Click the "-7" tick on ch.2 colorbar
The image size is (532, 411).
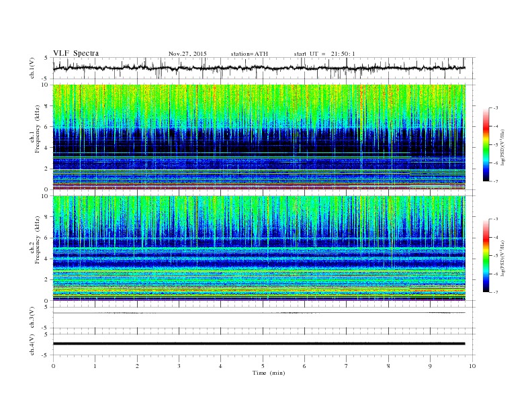click(495, 292)
